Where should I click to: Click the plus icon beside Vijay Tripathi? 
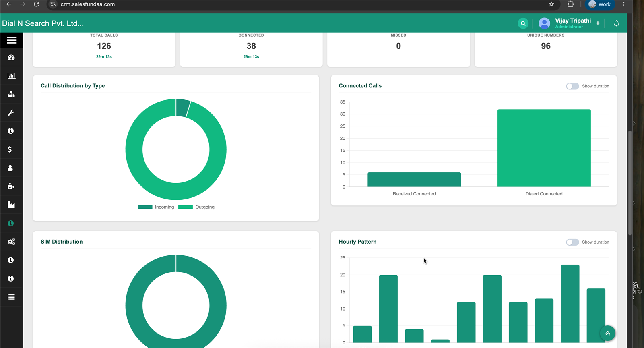[x=598, y=23]
